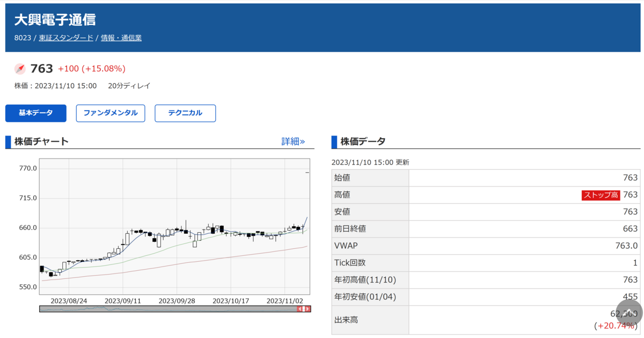Viewport: 644px width, 338px height.
Task: Click the 20分ディレイ delay notice
Action: pos(129,85)
